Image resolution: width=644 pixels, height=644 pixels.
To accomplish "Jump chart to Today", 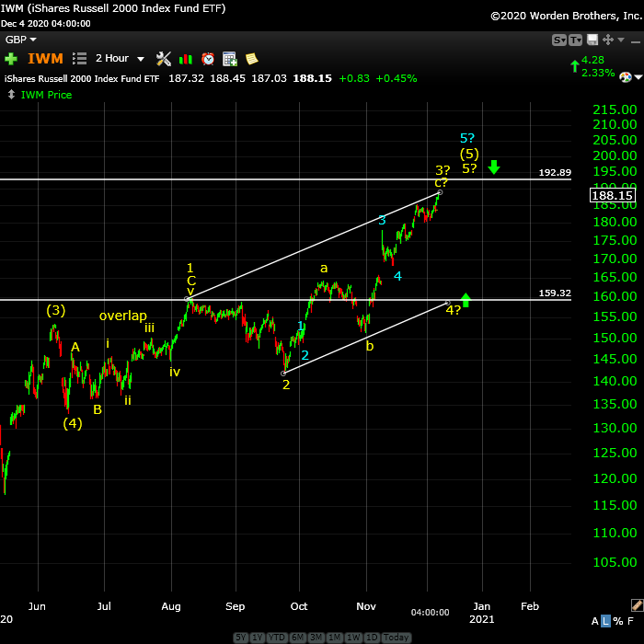I will click(x=396, y=637).
